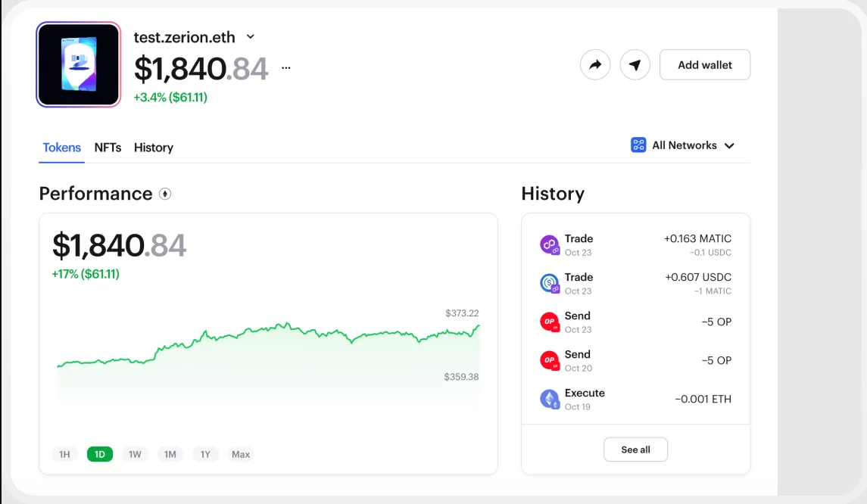
Task: Select the 1Y chart range
Action: 205,454
